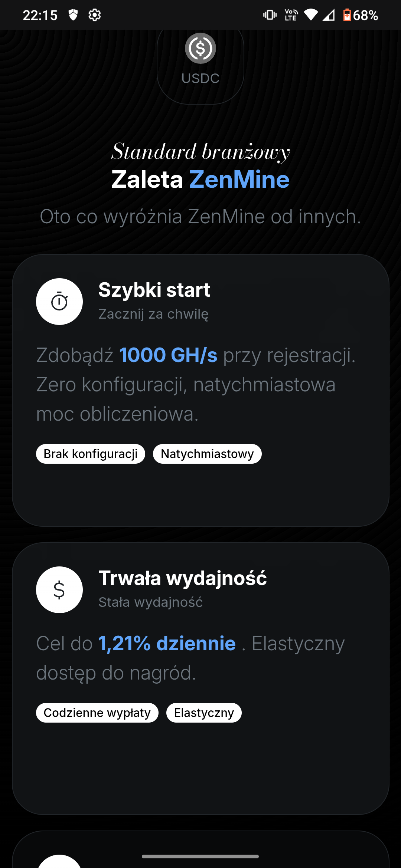Screen dimensions: 401x868
Task: Tap the bottom navigation gesture bar
Action: pyautogui.click(x=200, y=857)
